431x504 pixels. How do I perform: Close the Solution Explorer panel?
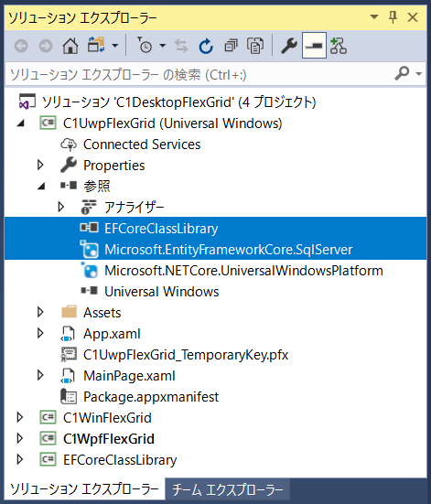pos(413,17)
